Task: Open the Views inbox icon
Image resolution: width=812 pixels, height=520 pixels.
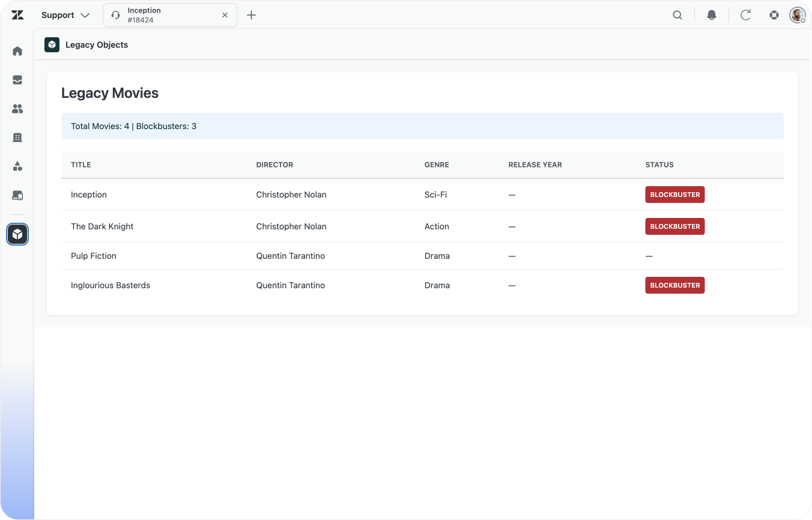Action: (17, 80)
